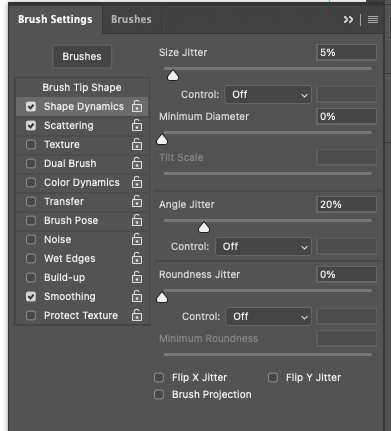Open the Brush Pose settings row
Screen dimensions: 391x431
tap(82, 221)
